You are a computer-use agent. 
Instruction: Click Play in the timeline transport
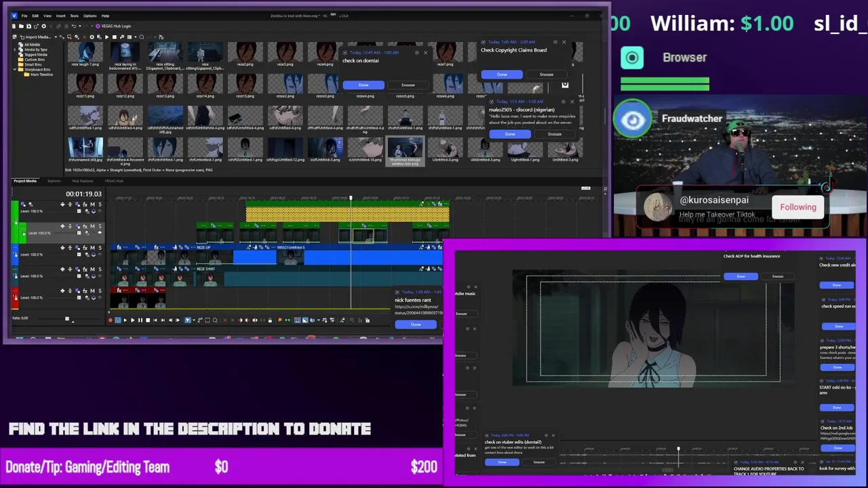pyautogui.click(x=133, y=320)
